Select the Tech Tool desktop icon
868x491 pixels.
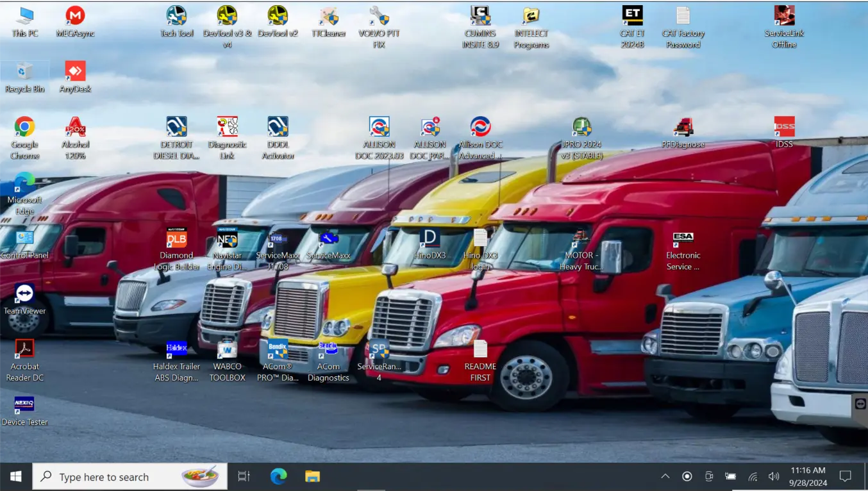point(176,16)
